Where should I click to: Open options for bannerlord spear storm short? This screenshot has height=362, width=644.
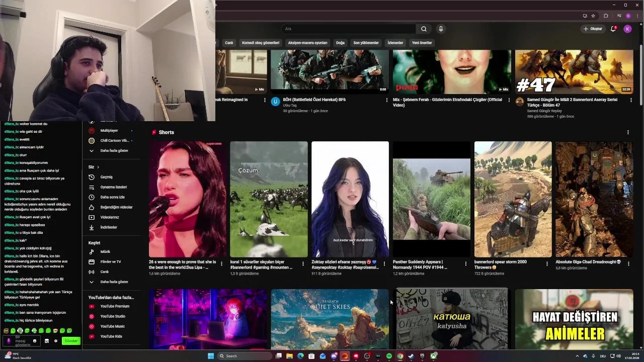(547, 263)
